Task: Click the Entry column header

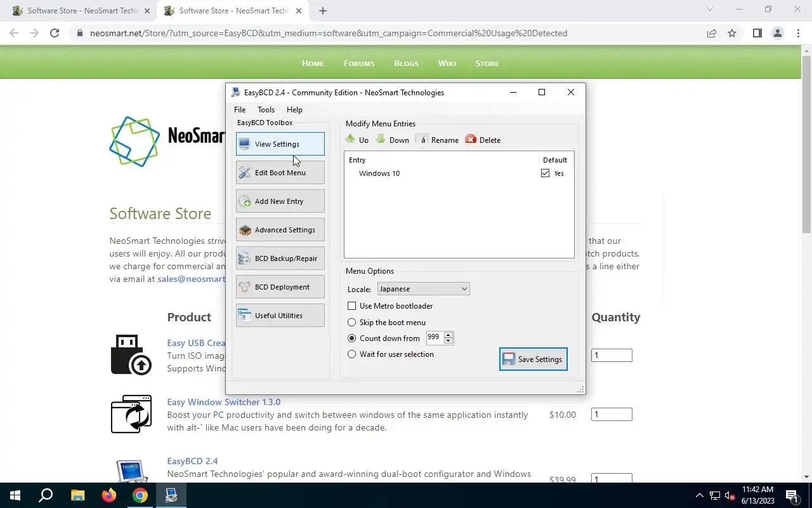Action: point(357,160)
